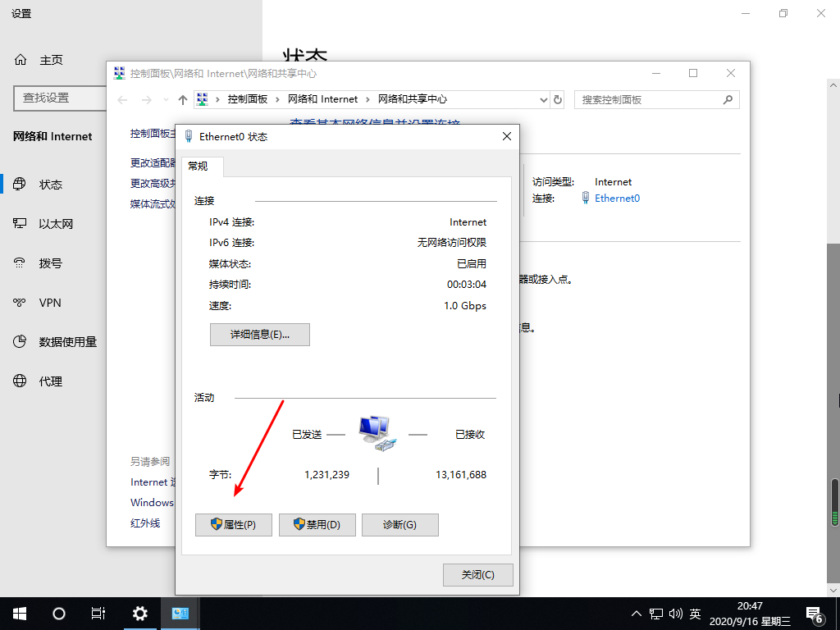
Task: Open the Windows Start menu
Action: click(x=20, y=614)
